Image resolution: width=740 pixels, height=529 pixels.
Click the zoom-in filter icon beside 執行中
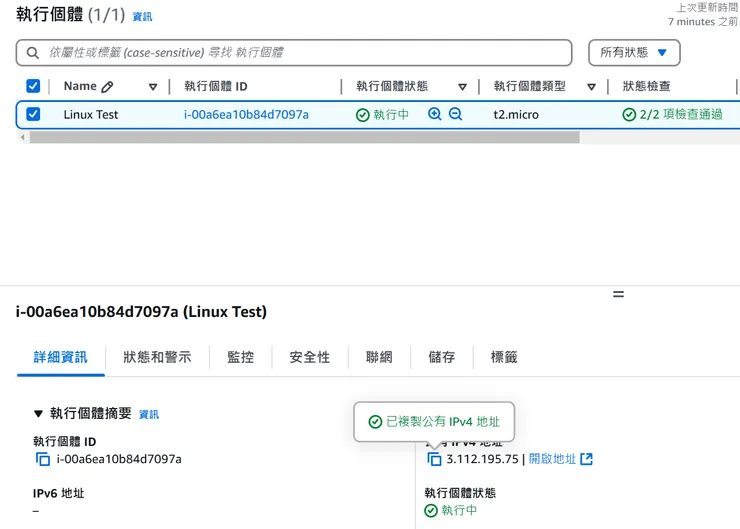click(x=435, y=114)
